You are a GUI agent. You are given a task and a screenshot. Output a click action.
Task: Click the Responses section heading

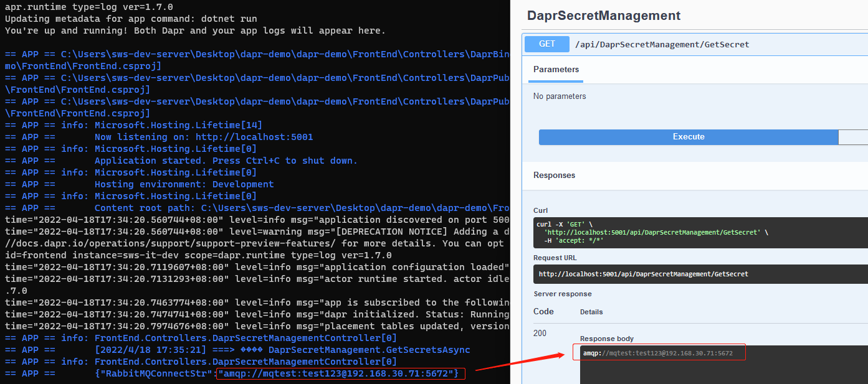(555, 176)
